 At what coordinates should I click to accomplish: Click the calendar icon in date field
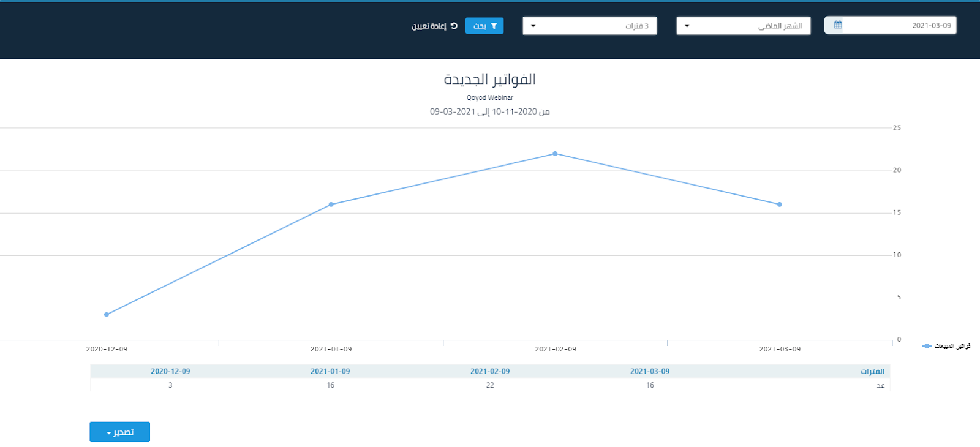837,25
